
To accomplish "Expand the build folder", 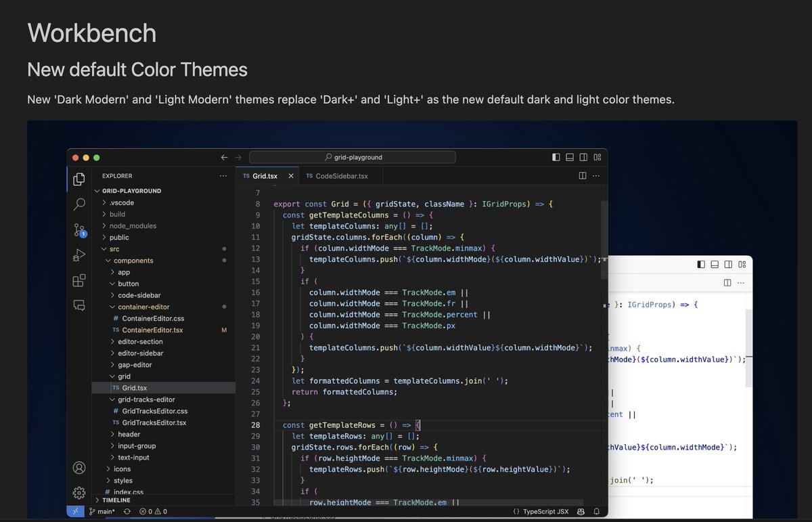I will click(x=163, y=214).
